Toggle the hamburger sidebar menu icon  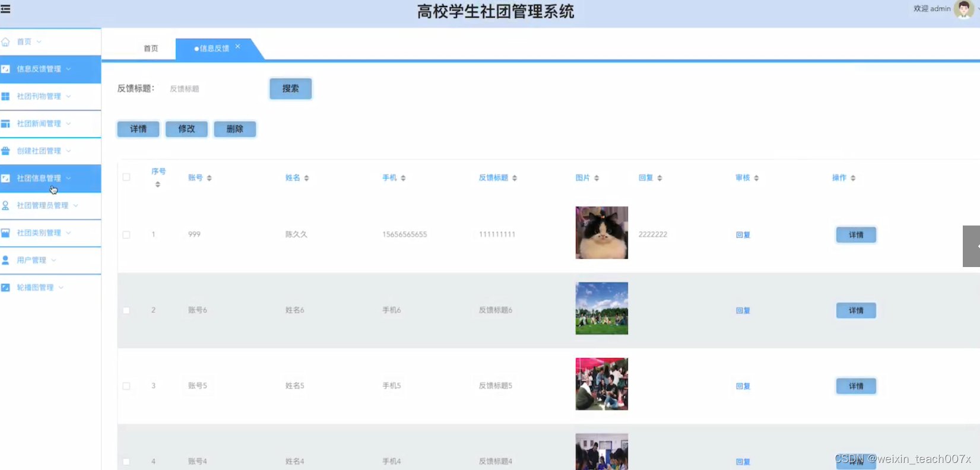tap(5, 9)
